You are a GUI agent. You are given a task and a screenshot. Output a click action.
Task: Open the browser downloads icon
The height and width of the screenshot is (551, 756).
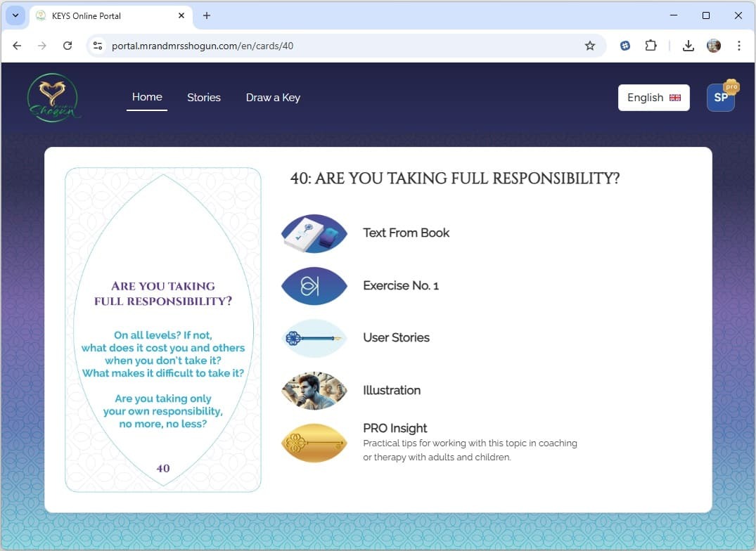pyautogui.click(x=688, y=46)
